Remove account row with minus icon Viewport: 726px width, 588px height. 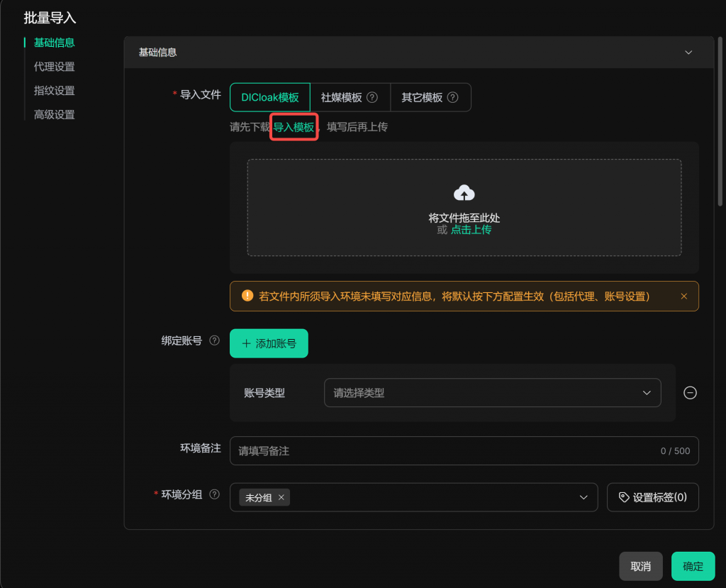690,393
